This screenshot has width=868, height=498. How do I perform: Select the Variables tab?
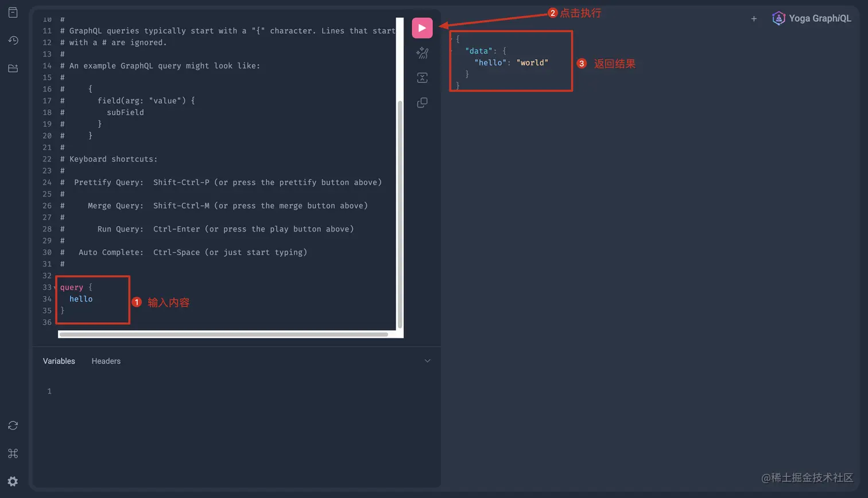(x=59, y=361)
